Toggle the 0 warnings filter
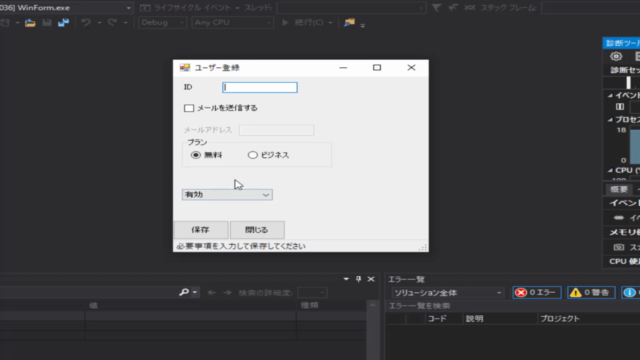640x360 pixels. 591,293
